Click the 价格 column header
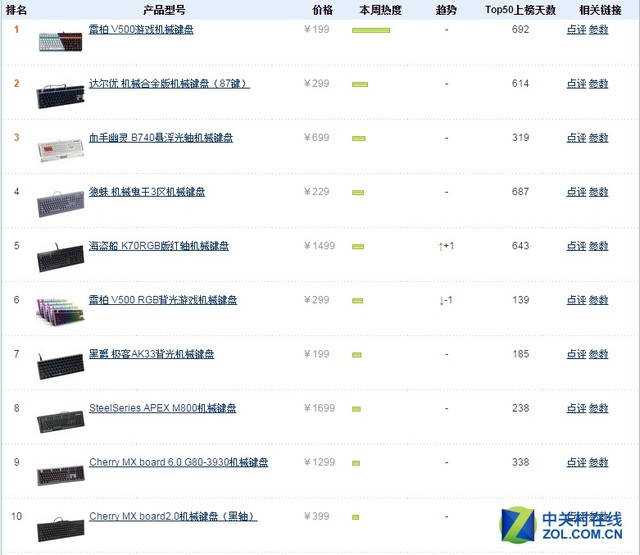 tap(322, 10)
